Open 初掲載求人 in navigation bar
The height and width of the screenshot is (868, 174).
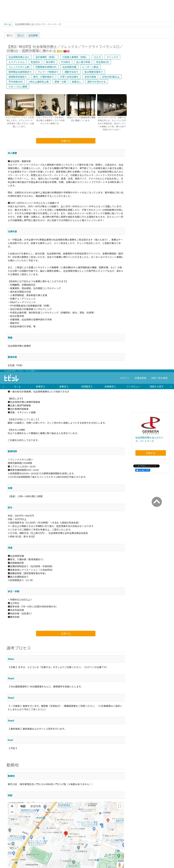87,387
